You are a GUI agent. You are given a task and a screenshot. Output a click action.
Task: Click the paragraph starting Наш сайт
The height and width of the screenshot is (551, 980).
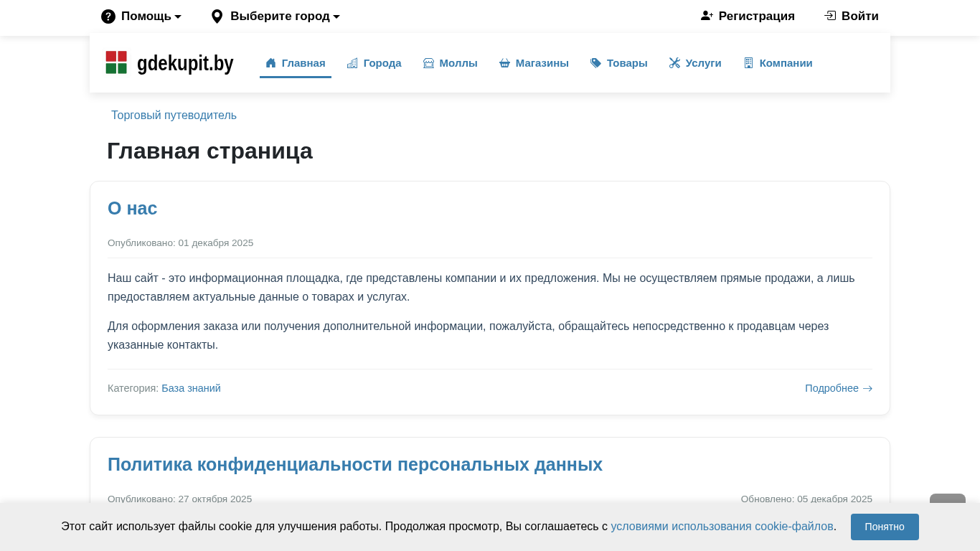[490, 287]
